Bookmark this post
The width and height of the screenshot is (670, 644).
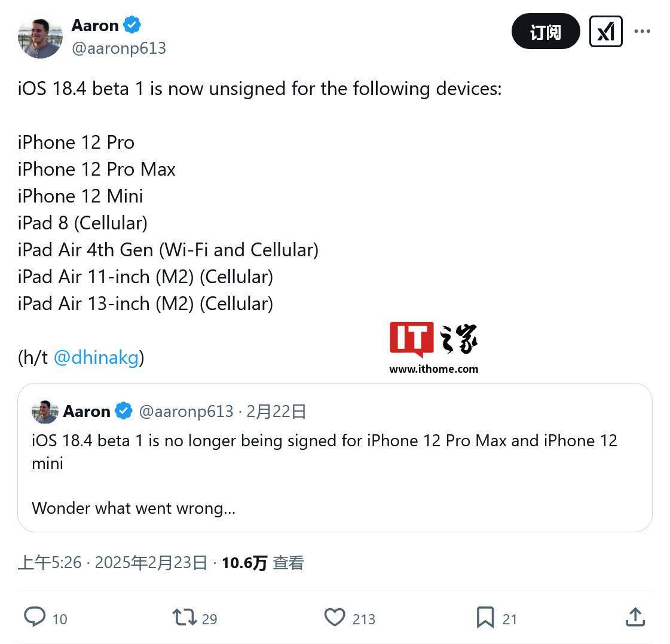point(485,618)
